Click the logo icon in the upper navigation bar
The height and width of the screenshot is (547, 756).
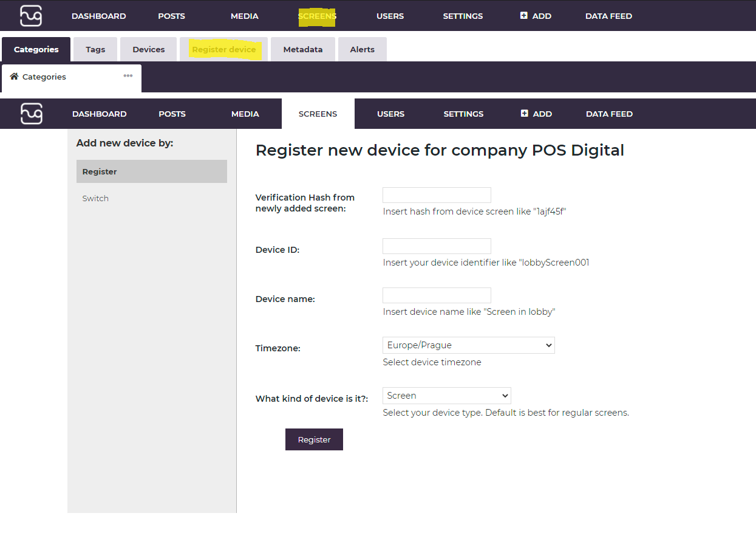point(31,16)
